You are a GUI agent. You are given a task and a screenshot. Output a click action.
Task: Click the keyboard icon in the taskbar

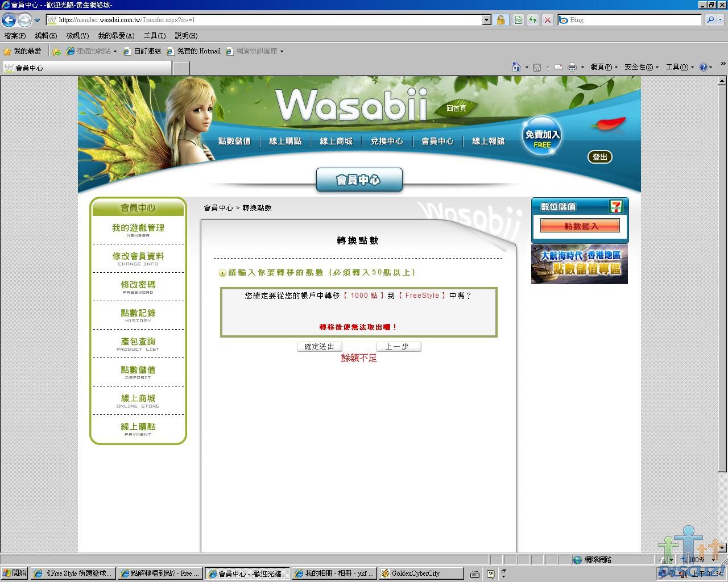click(x=475, y=574)
